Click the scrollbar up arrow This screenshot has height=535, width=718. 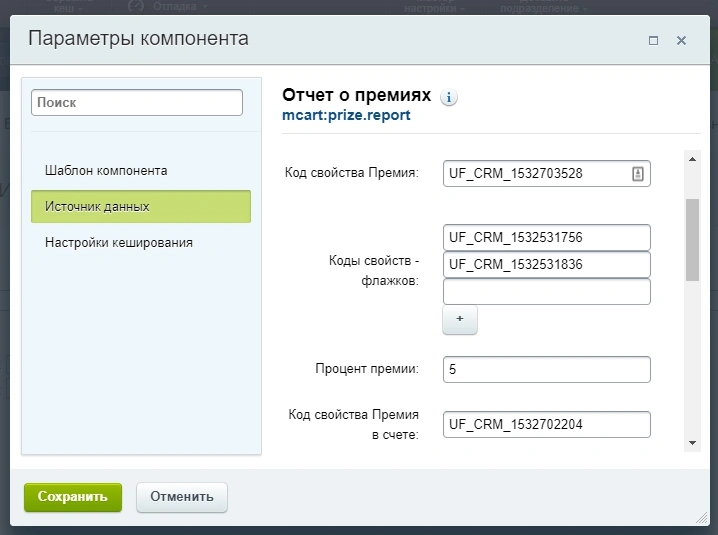click(692, 159)
